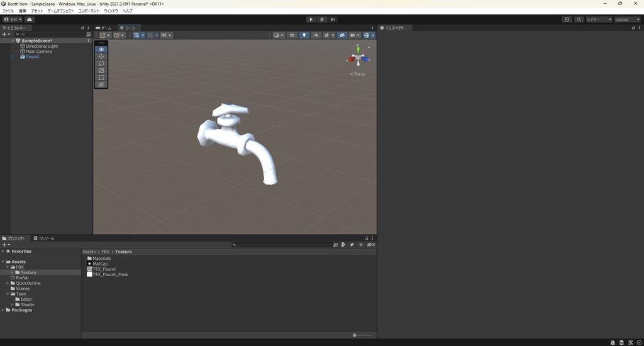Select the Rect tool in scene toolbar
This screenshot has height=346, width=644.
(x=101, y=77)
